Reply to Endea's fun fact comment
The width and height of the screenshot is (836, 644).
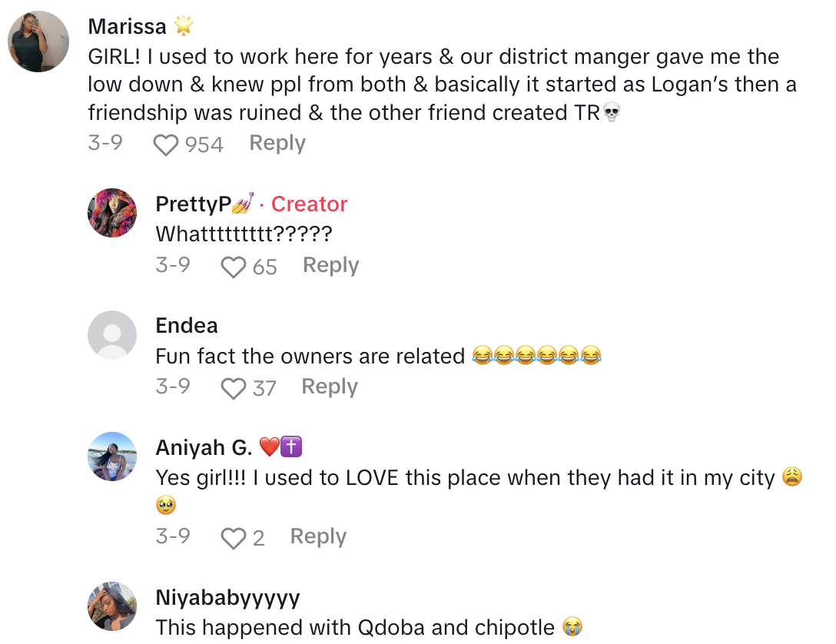pos(329,387)
